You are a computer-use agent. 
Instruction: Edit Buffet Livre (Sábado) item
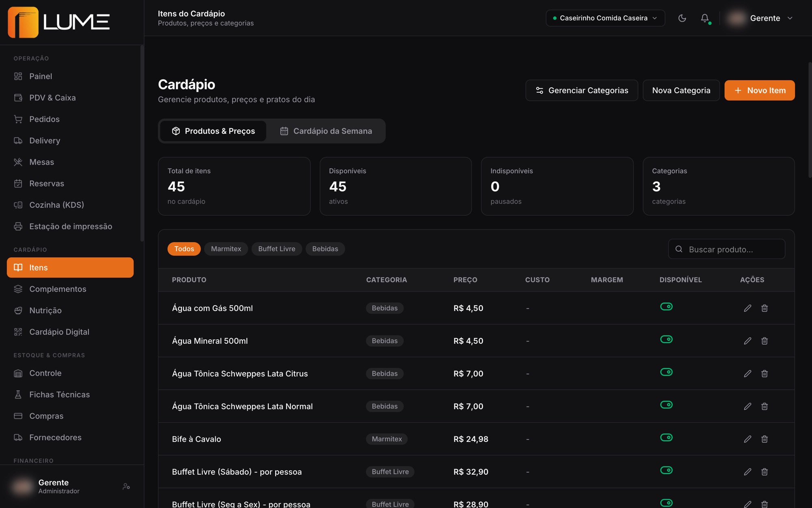coord(747,472)
